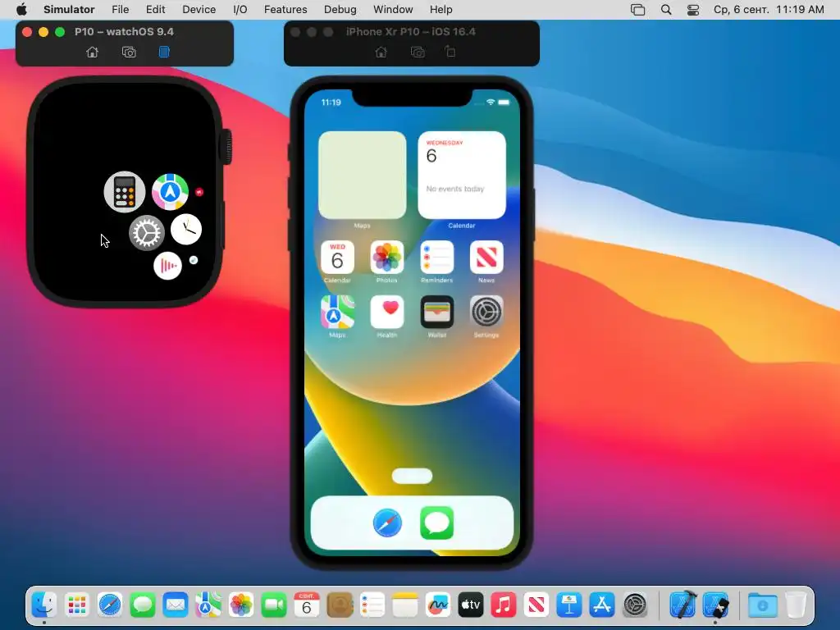Open App Store in the macOS Dock
This screenshot has width=840, height=630.
point(601,605)
